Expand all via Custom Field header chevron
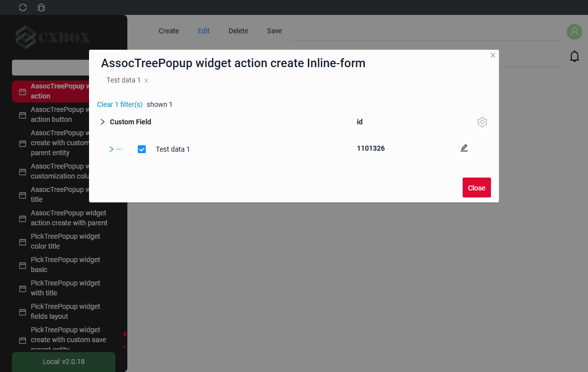This screenshot has height=372, width=588. pos(102,122)
